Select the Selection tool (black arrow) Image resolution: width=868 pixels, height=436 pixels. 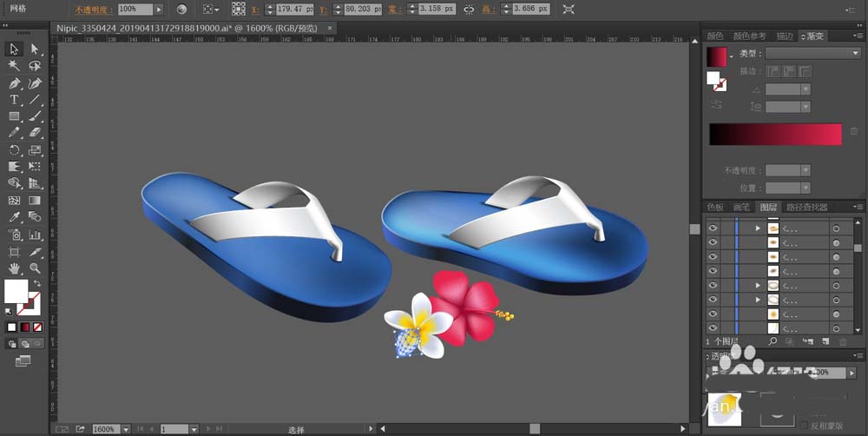tap(14, 49)
